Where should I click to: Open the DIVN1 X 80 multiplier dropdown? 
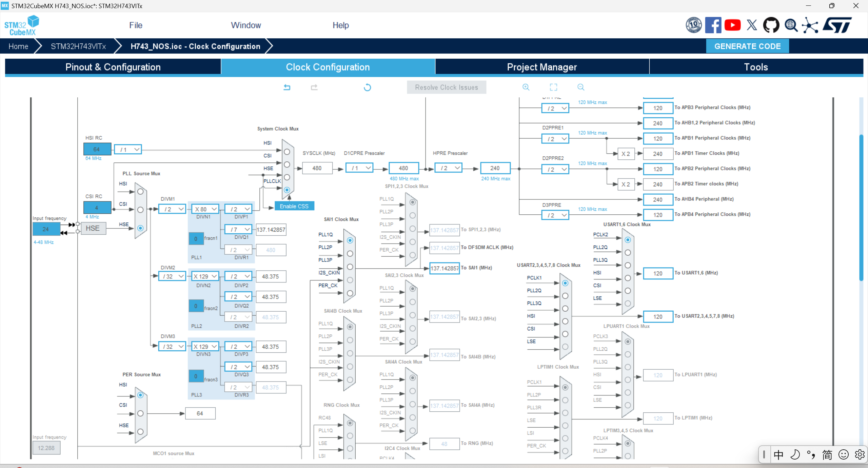click(x=205, y=209)
